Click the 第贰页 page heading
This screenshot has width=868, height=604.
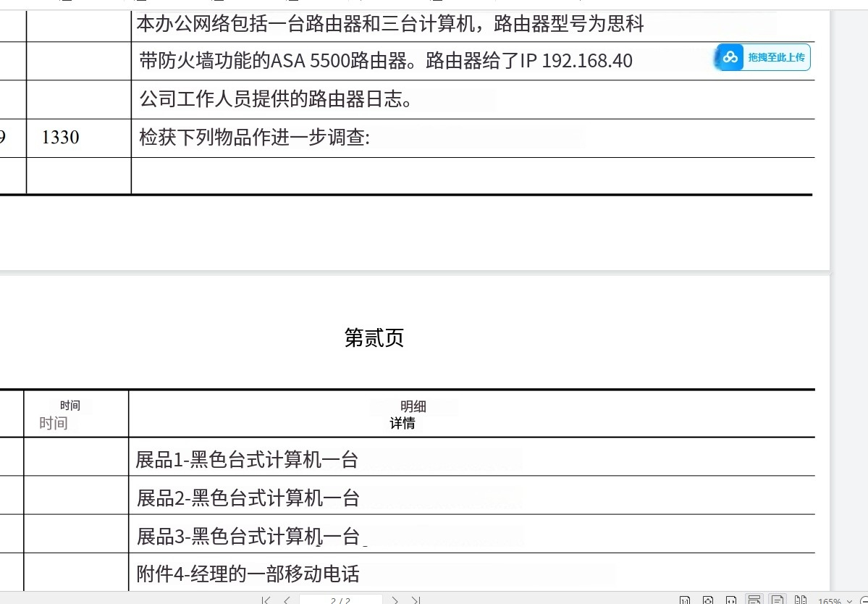[x=374, y=337]
